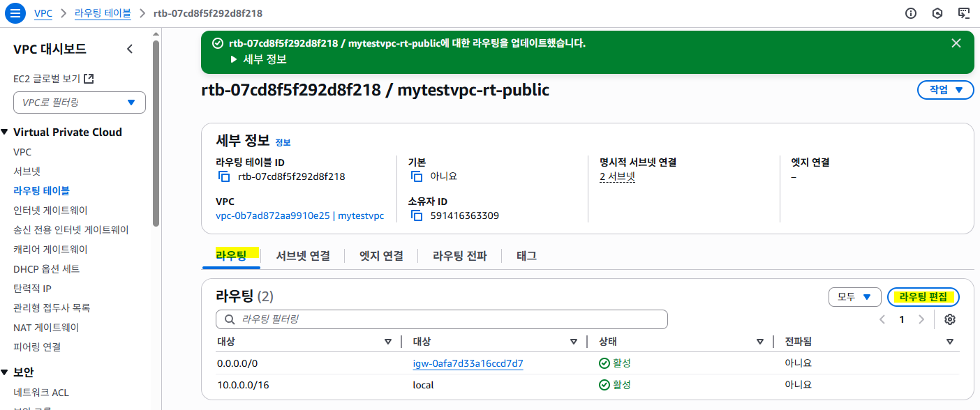
Task: Focus the 라우팅 필터링 search field
Action: (x=442, y=319)
